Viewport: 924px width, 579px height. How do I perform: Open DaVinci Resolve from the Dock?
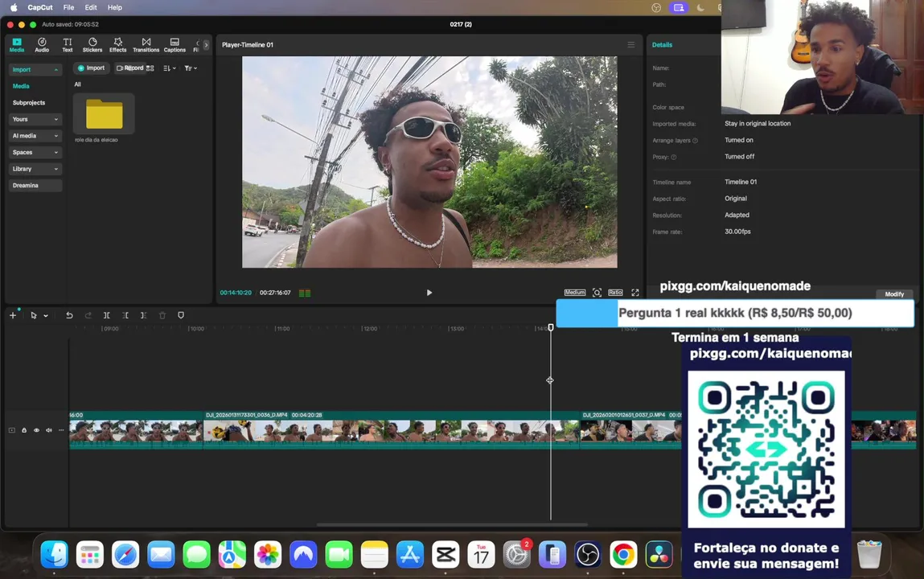pyautogui.click(x=659, y=554)
